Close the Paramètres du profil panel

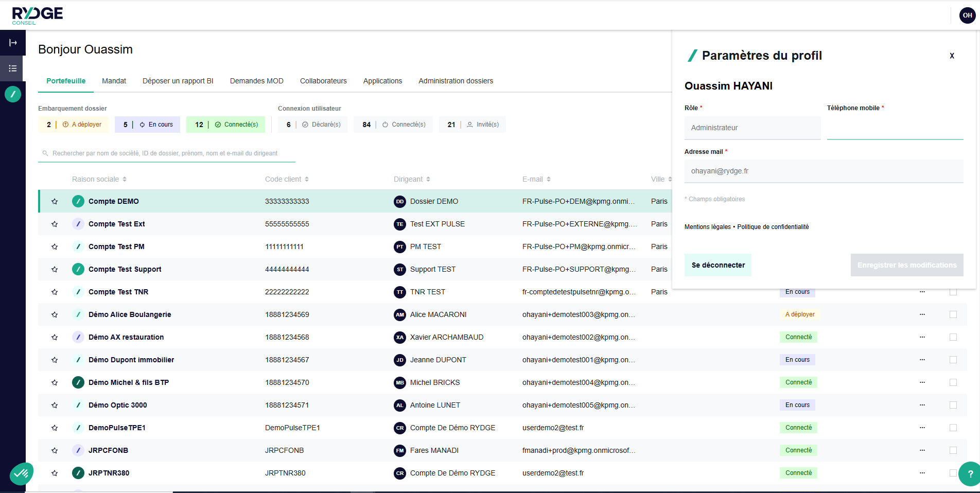952,56
